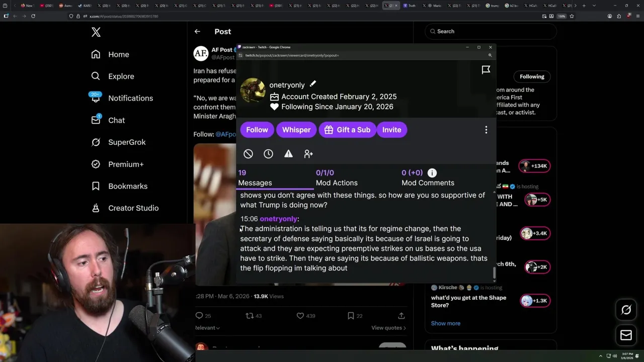644x362 pixels.
Task: Click the ban user icon
Action: point(248,154)
